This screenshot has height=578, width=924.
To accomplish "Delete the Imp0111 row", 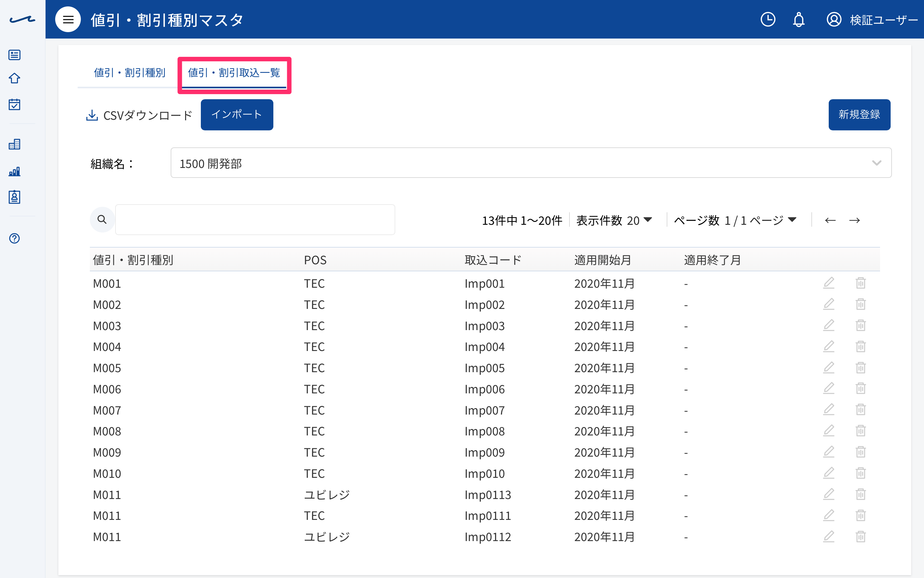I will click(x=860, y=515).
